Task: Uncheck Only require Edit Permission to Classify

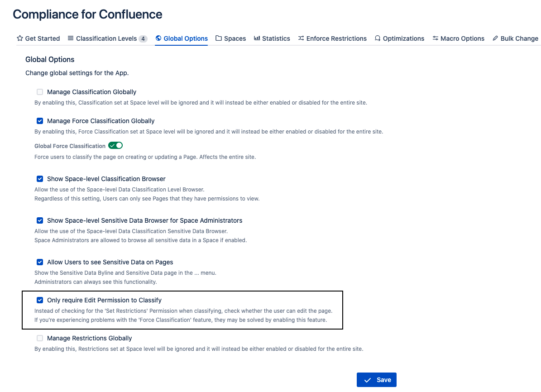Action: pos(40,300)
